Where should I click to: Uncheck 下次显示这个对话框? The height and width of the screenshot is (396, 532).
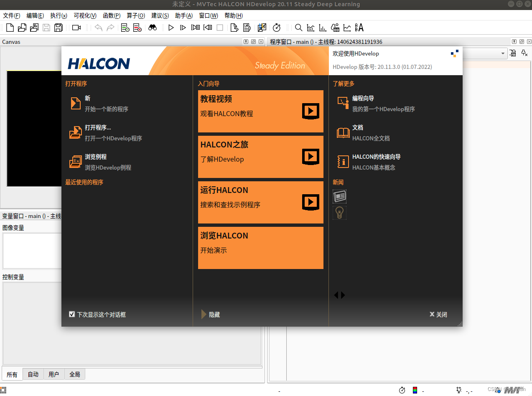(x=72, y=314)
